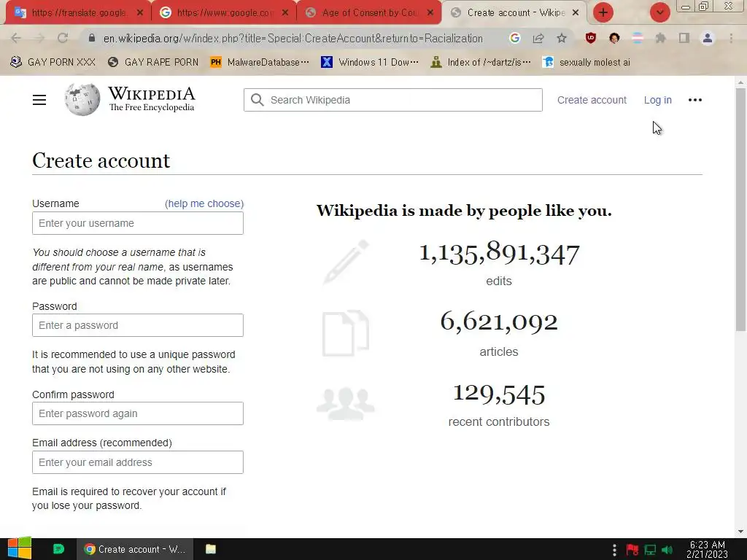Click the Log in link

657,100
